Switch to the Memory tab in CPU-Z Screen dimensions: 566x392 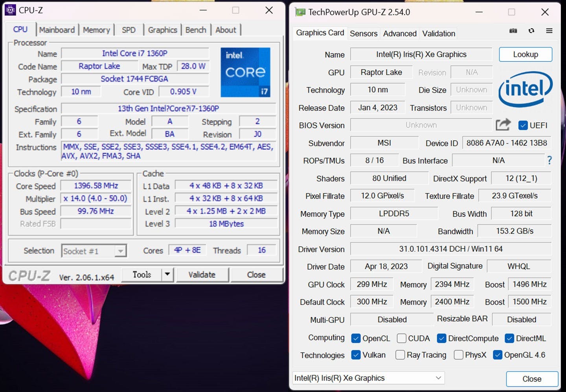(x=97, y=30)
